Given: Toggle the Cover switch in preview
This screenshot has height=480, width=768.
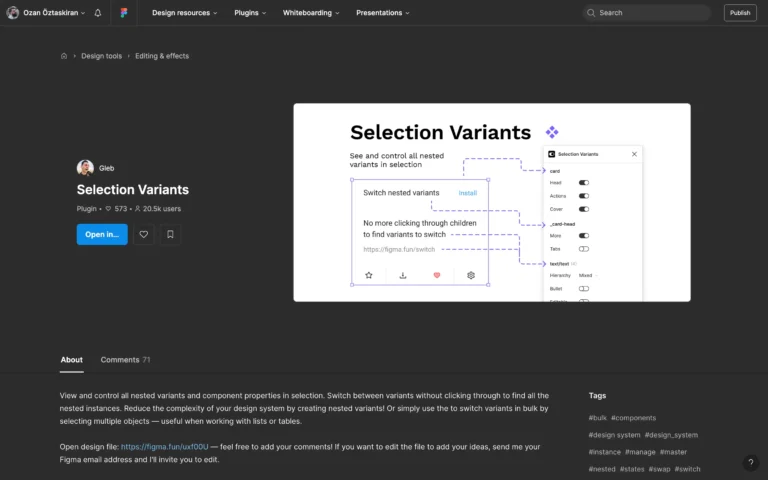Looking at the screenshot, I should (x=584, y=209).
